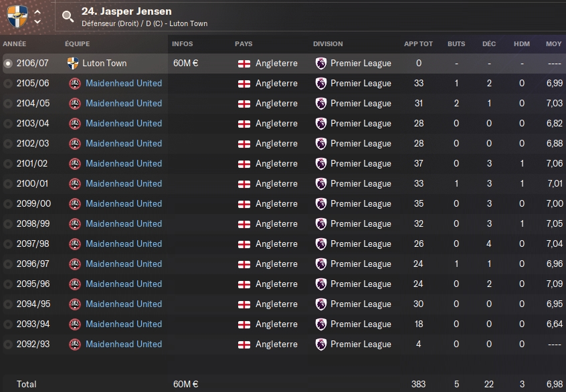Sort by the ÉQUIPE column header

pos(77,43)
